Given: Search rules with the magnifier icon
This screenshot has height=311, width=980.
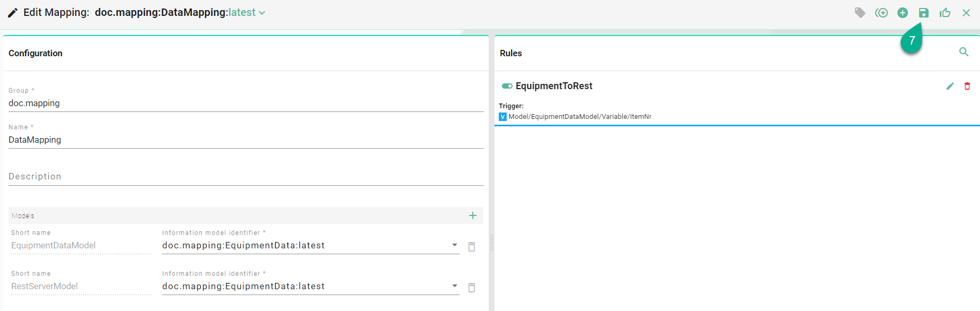Looking at the screenshot, I should (964, 52).
